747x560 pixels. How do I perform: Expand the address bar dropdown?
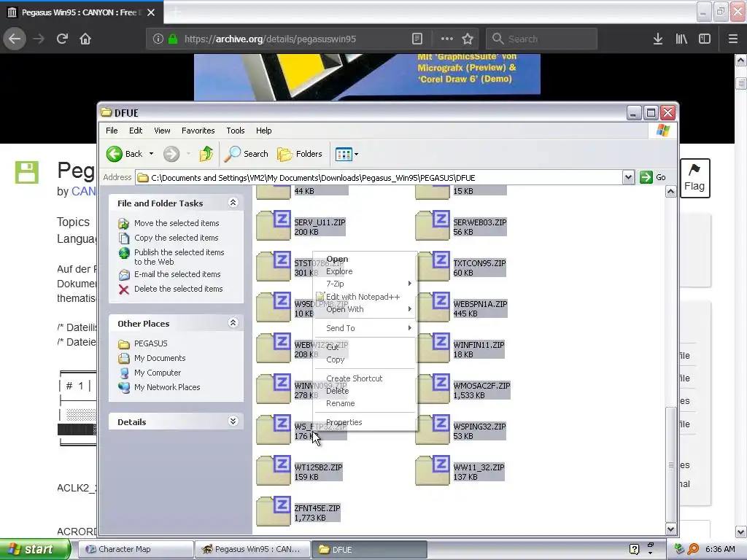click(x=628, y=178)
